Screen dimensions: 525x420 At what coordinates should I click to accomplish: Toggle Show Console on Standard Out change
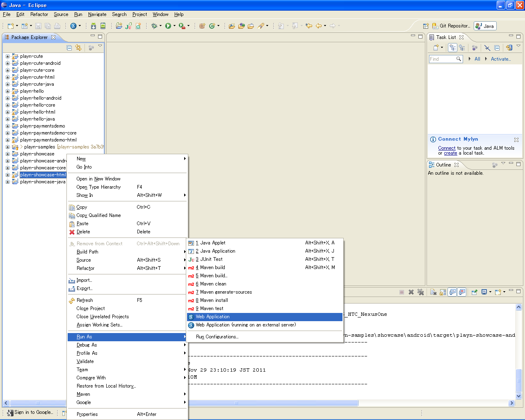point(452,292)
